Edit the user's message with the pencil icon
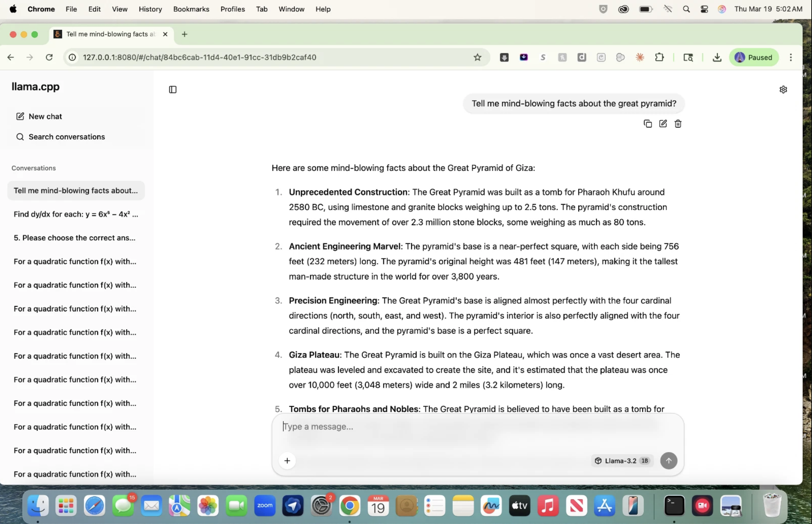Viewport: 812px width, 524px height. [x=663, y=124]
